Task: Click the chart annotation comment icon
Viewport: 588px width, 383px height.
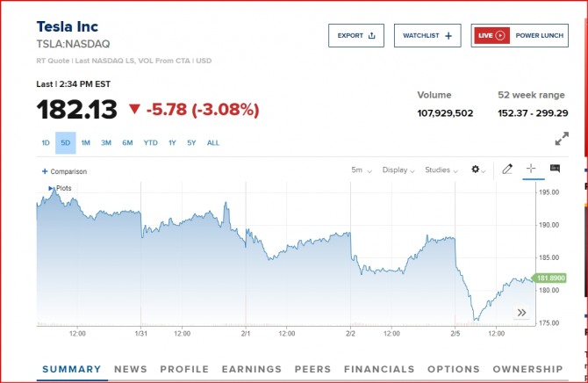Action: pyautogui.click(x=555, y=169)
